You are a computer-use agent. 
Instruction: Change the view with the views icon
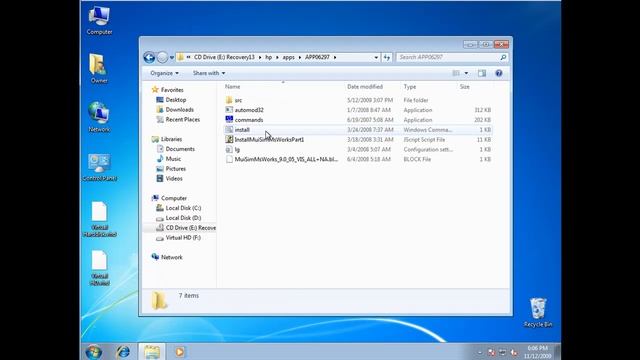coord(456,73)
